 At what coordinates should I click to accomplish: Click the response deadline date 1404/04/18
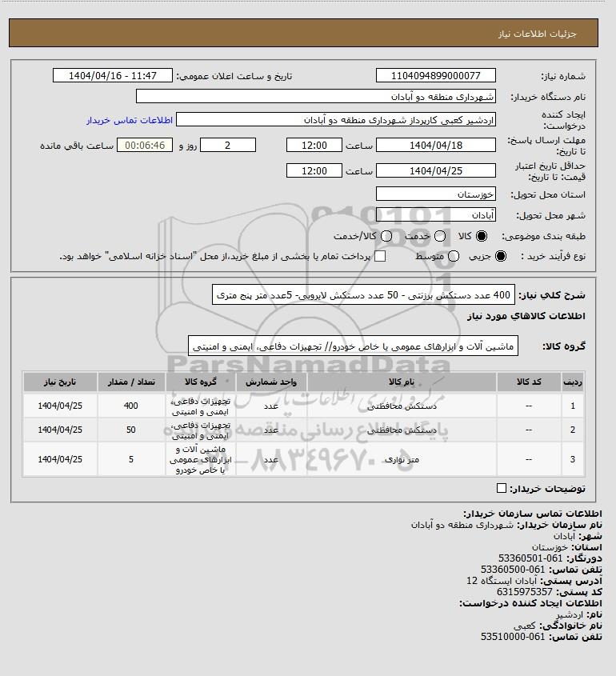436,145
